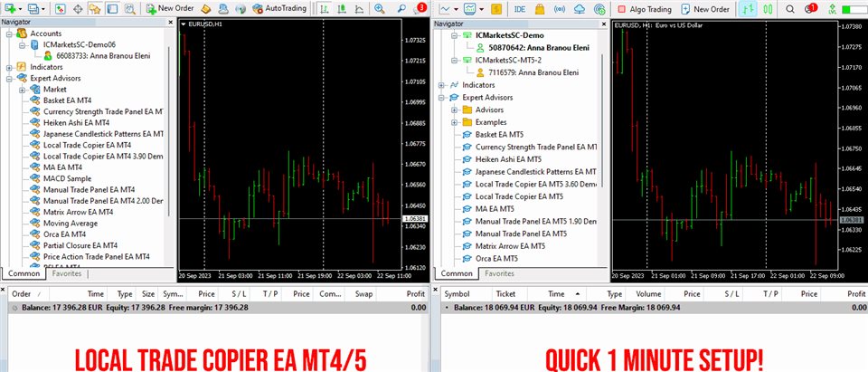Open the MT4 Data Window crosshair icon

pos(78,9)
